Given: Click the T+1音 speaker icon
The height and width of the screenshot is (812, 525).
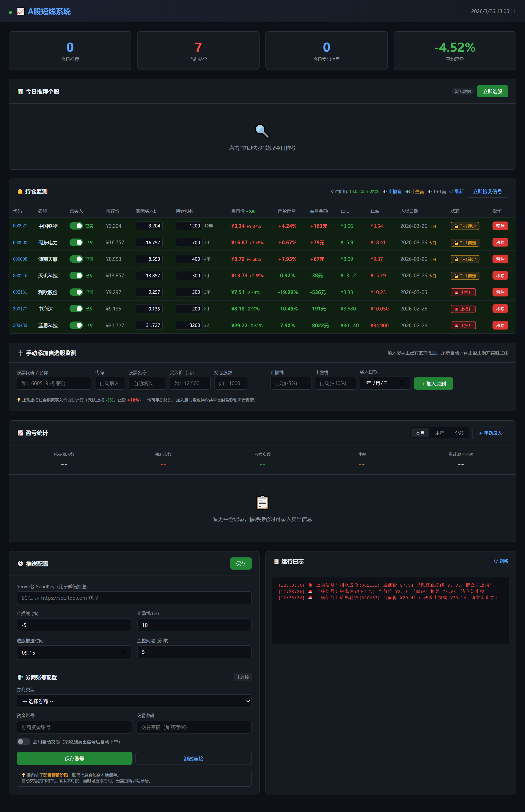Looking at the screenshot, I should coord(430,192).
